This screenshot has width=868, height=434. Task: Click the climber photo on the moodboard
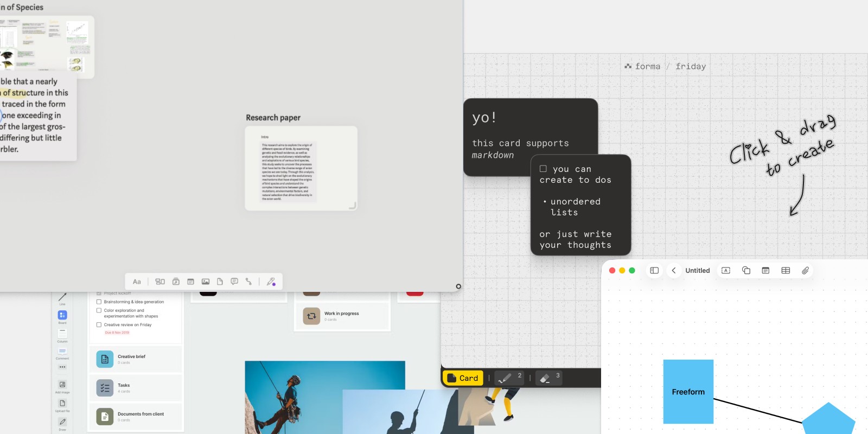click(x=293, y=396)
